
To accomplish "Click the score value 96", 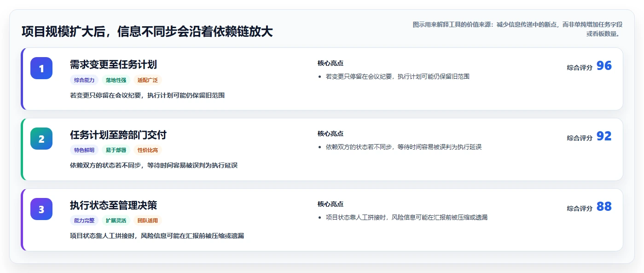I will coord(604,66).
